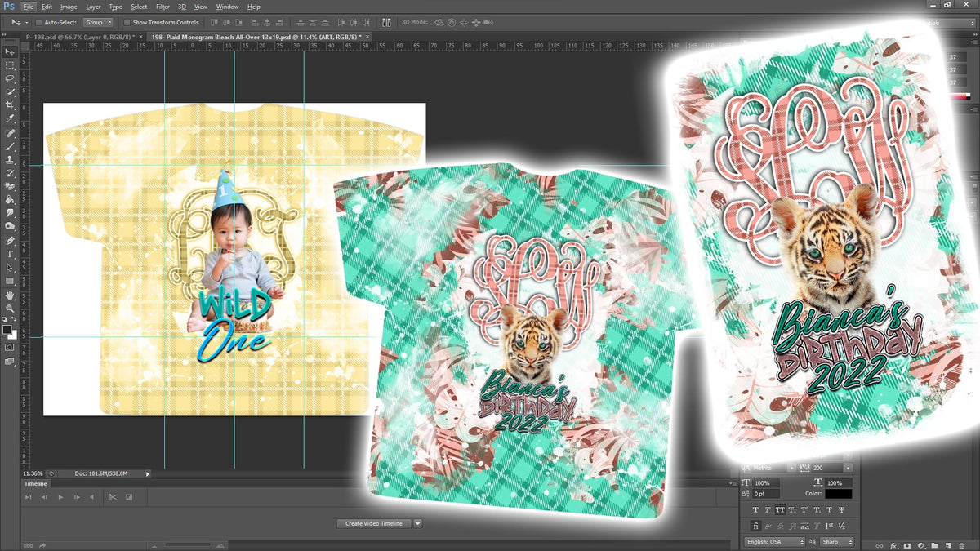Toggle All Caps in the Character panel

780,509
